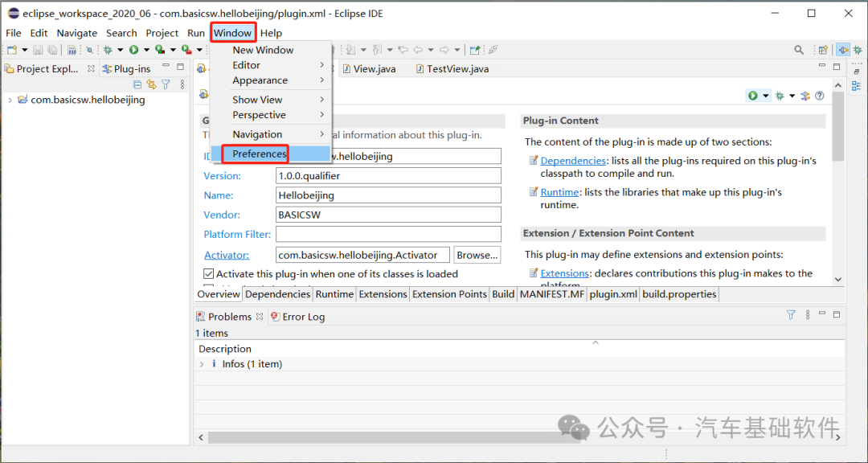Viewport: 868px width, 463px height.
Task: Expand the 'Infos (1 item)' row
Action: point(202,364)
